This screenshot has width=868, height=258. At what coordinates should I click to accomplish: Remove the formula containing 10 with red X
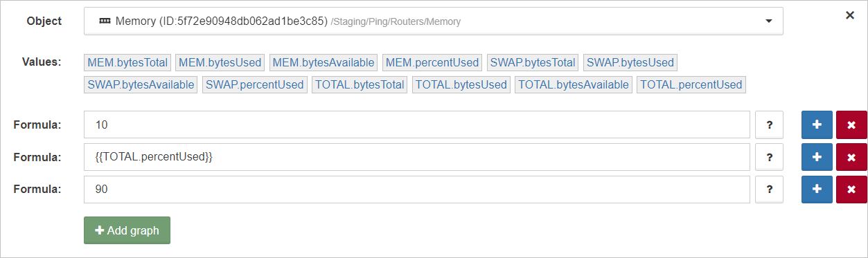tap(851, 125)
